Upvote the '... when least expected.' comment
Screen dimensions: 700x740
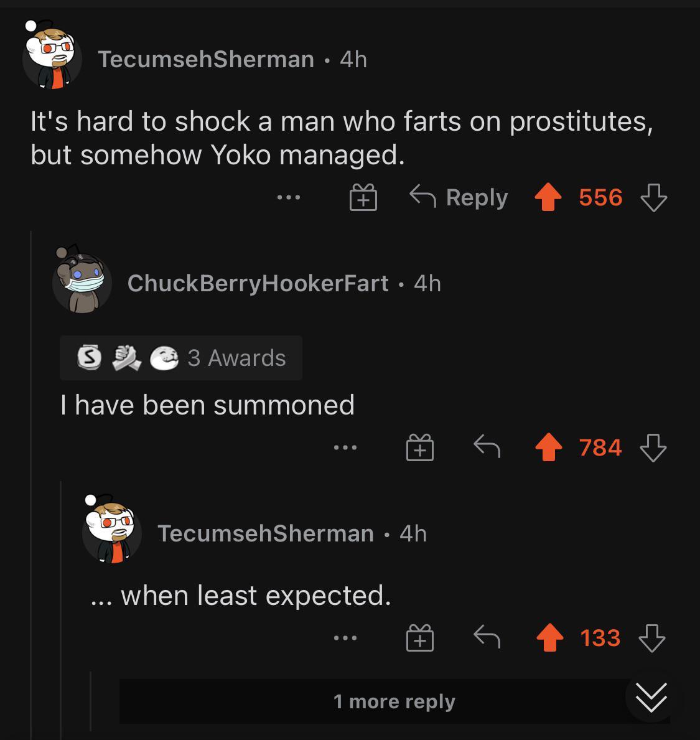click(549, 638)
